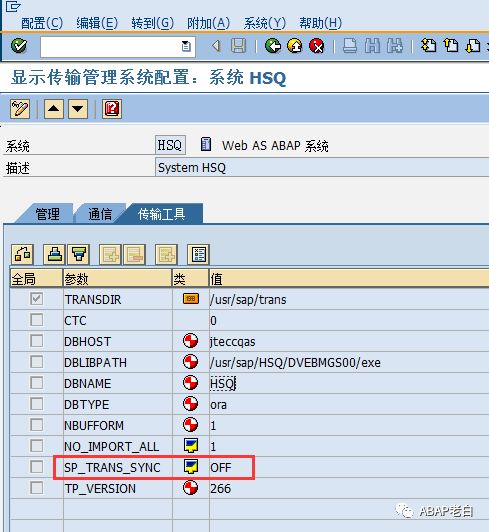The height and width of the screenshot is (532, 489).
Task: Click the Previous Page icon
Action: coord(451,45)
